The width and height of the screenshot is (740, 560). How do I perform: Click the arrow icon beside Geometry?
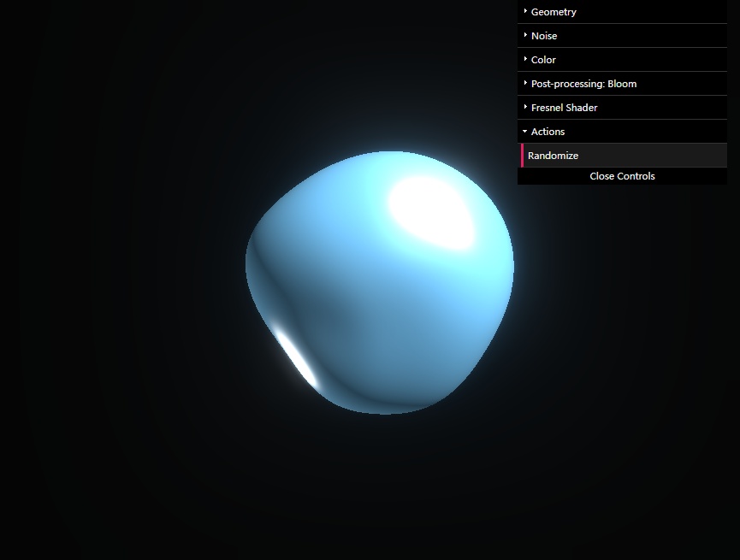tap(525, 11)
